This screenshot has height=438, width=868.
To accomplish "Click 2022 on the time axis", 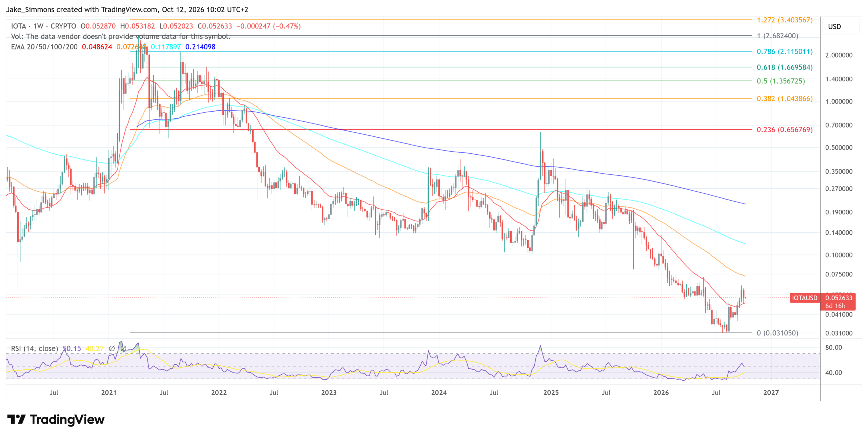I will (219, 393).
